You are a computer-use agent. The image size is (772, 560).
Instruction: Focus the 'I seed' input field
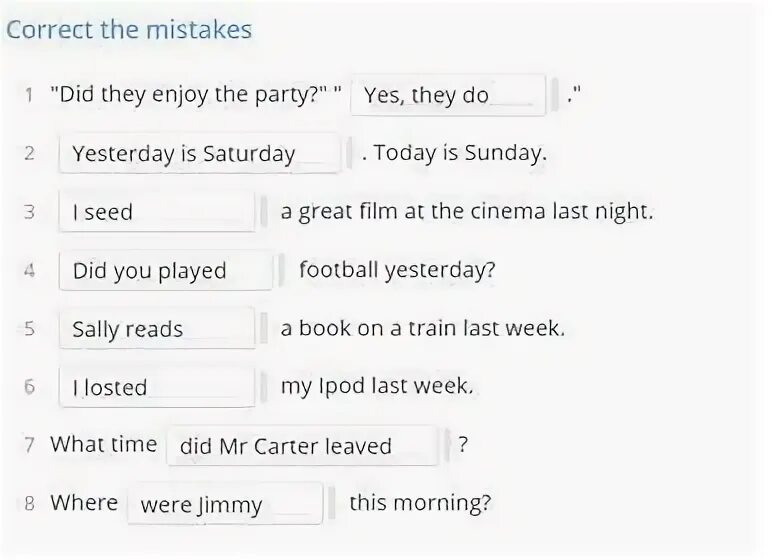coord(157,212)
